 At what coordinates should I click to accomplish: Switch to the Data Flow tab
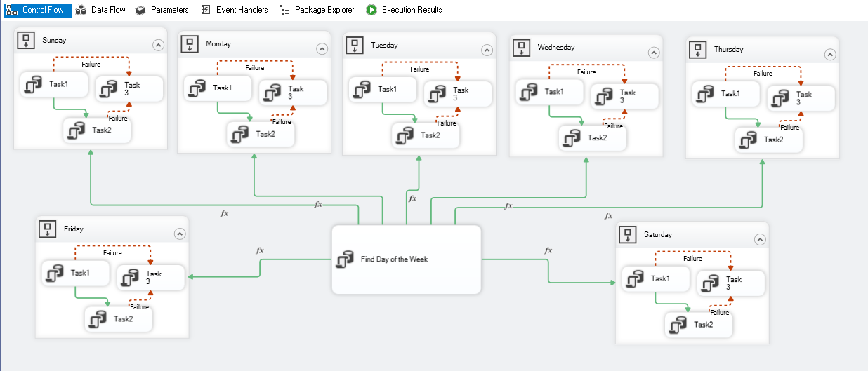click(x=100, y=10)
